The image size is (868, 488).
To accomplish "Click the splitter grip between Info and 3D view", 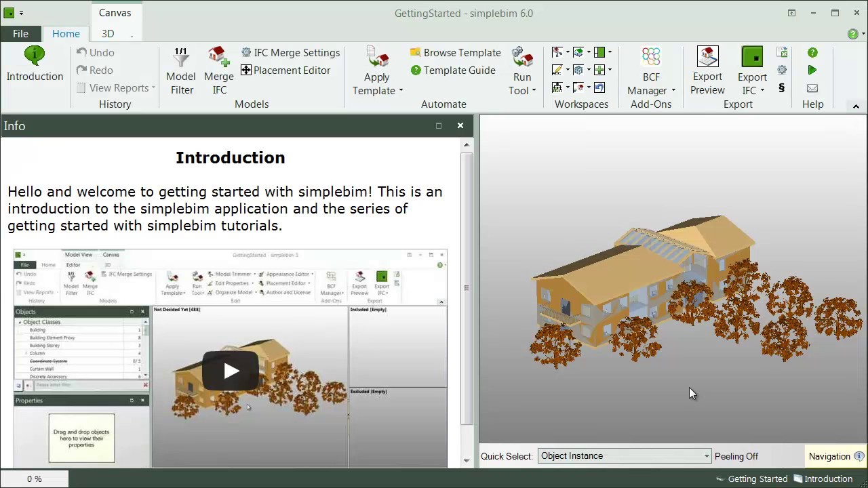I will point(476,291).
